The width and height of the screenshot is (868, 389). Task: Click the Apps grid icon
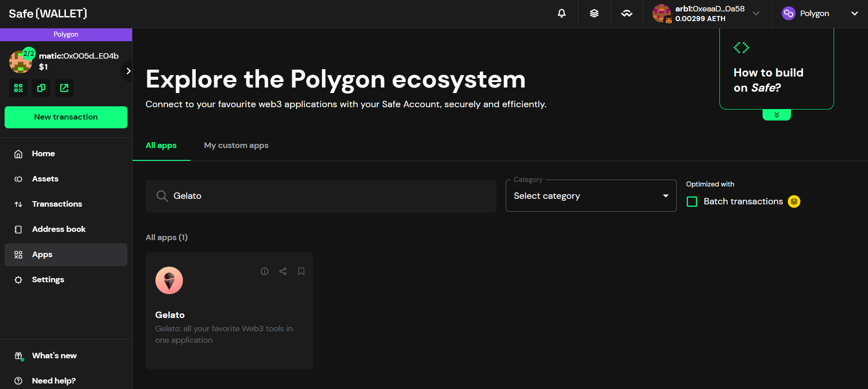coord(18,255)
